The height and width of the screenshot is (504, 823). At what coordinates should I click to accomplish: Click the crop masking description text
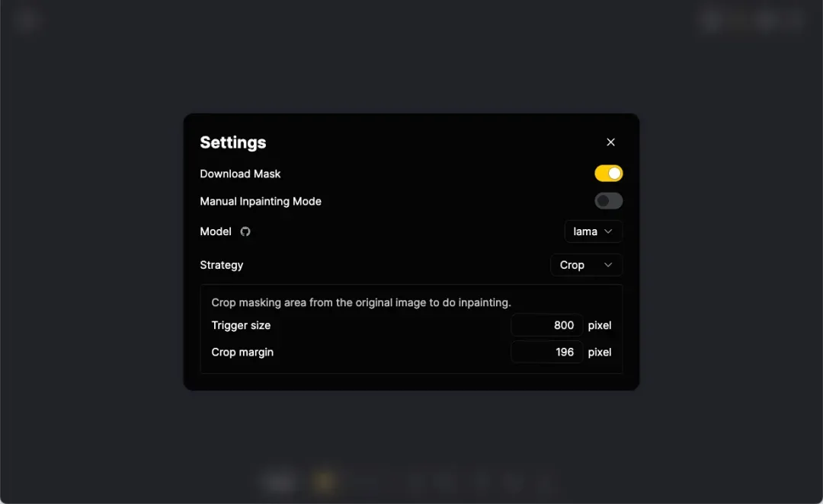coord(361,302)
